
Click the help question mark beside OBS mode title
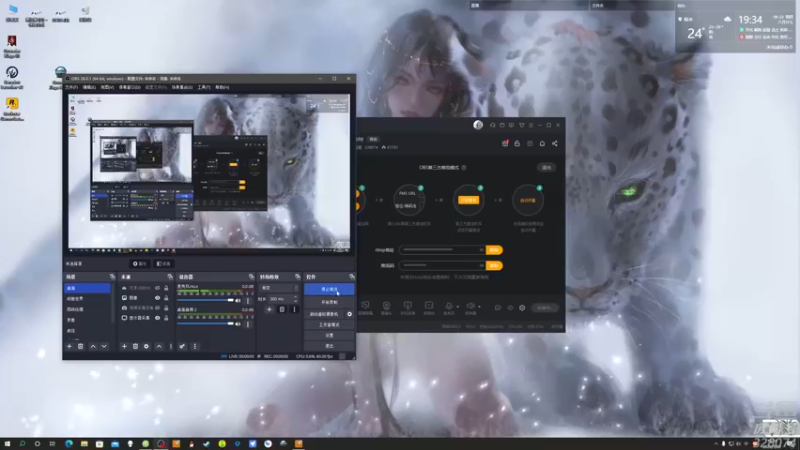[464, 167]
